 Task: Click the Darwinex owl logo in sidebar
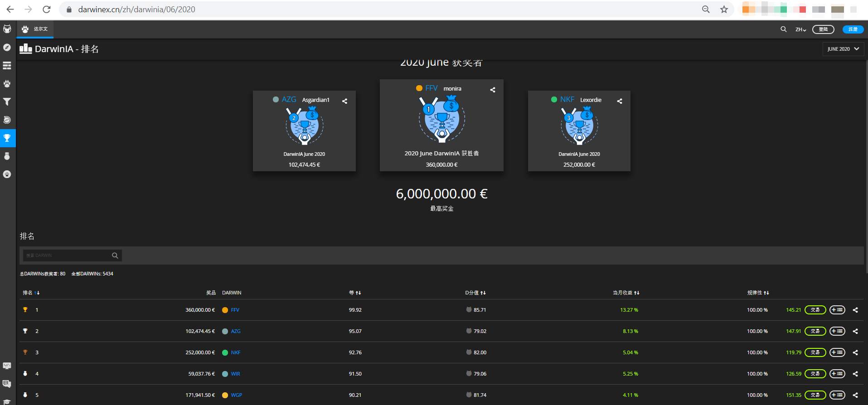[7, 29]
